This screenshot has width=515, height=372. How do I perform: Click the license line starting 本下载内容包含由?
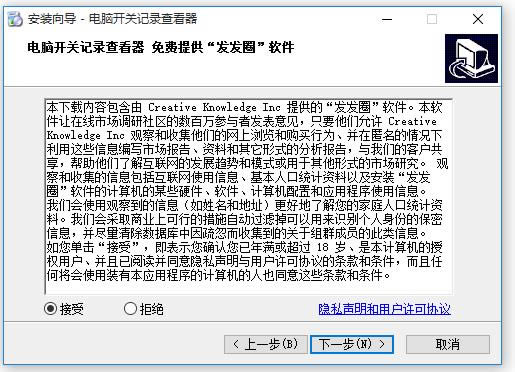click(x=244, y=107)
